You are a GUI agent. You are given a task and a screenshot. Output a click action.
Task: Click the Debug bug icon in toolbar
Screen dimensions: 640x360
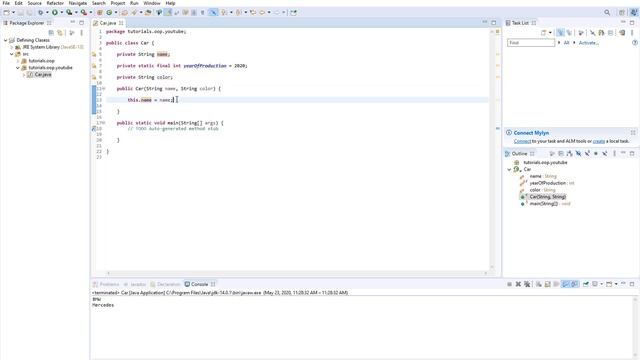click(40, 13)
